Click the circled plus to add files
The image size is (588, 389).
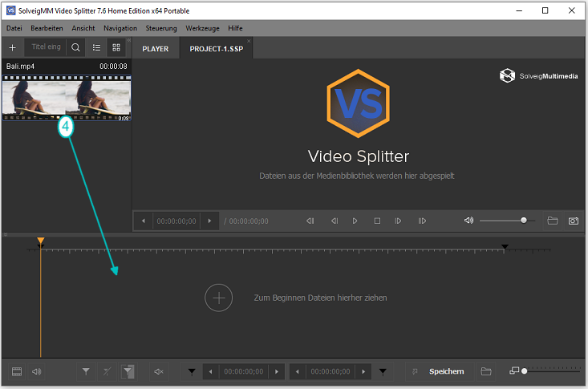point(219,298)
